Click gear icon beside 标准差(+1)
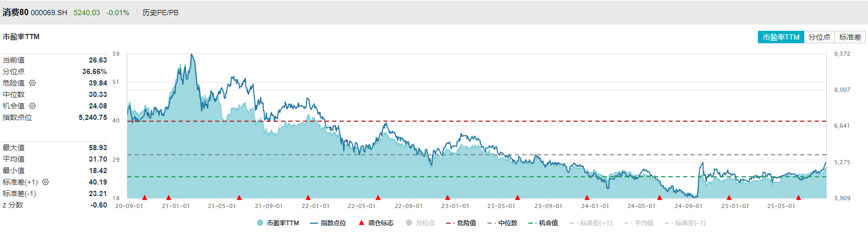The height and width of the screenshot is (232, 868). [45, 182]
